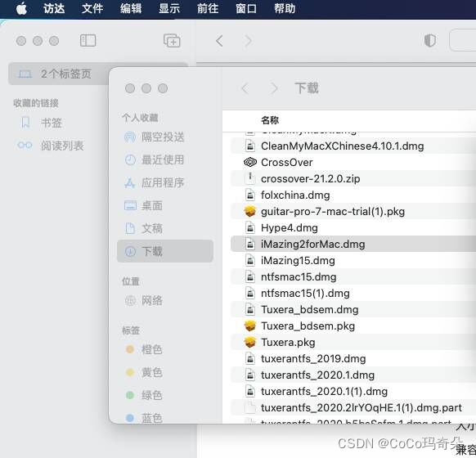The height and width of the screenshot is (458, 476).
Task: Open 阅读列表 in Safari sidebar
Action: click(62, 146)
